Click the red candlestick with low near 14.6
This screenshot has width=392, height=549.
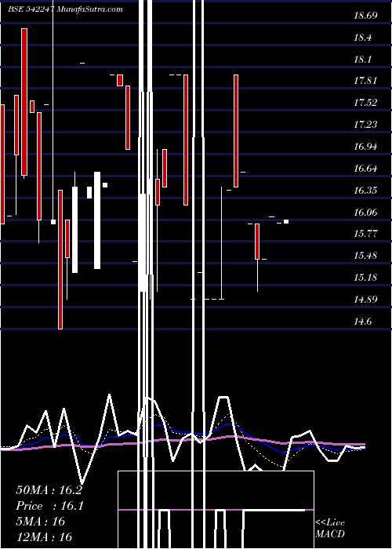(x=60, y=260)
